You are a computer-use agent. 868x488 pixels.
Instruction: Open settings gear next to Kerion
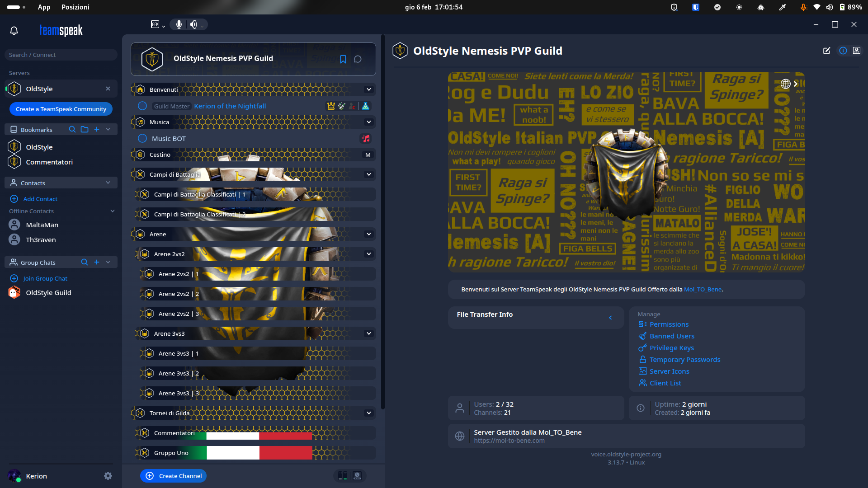(x=108, y=476)
